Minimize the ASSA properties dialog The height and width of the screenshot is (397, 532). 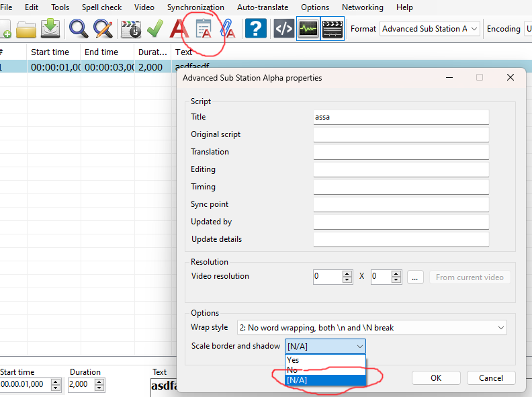pos(449,78)
